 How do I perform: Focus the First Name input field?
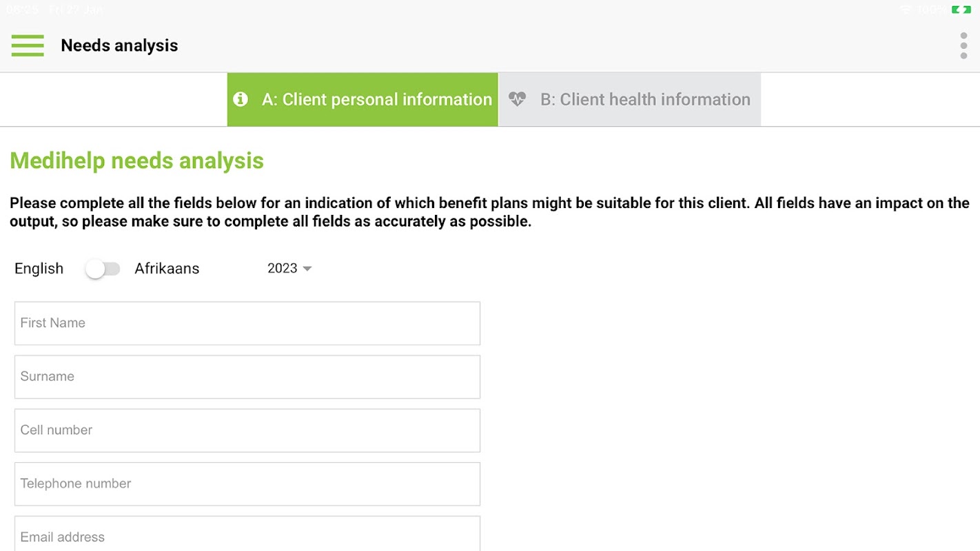(247, 323)
